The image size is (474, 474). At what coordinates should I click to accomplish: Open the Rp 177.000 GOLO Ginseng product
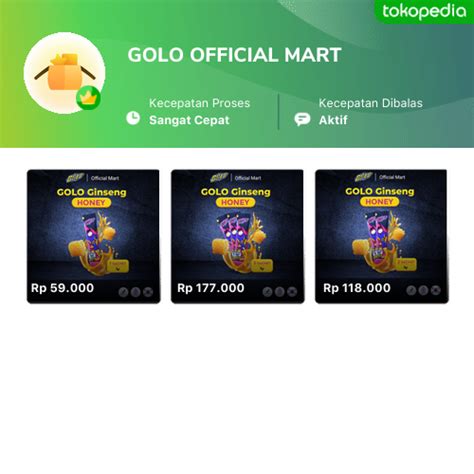pos(237,236)
